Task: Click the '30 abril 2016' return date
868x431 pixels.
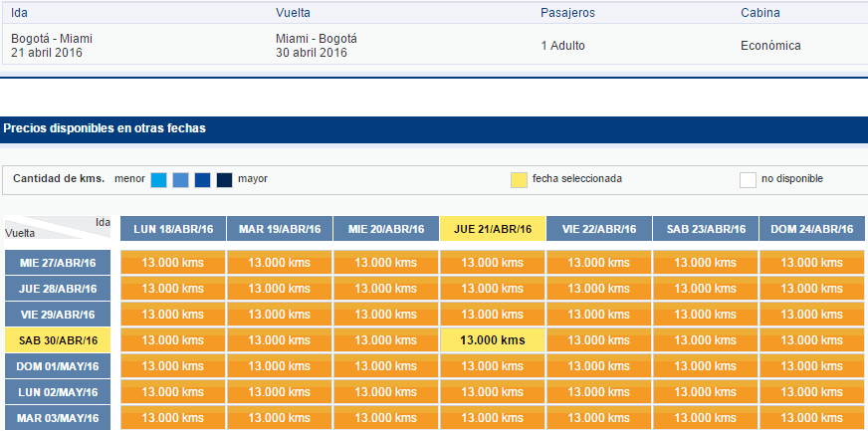Action: click(x=312, y=53)
